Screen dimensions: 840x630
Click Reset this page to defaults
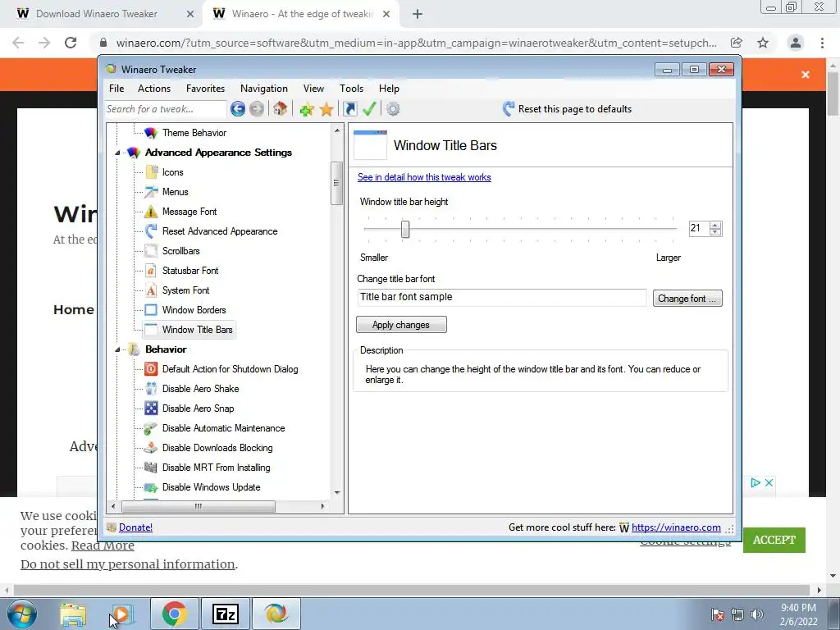point(566,109)
